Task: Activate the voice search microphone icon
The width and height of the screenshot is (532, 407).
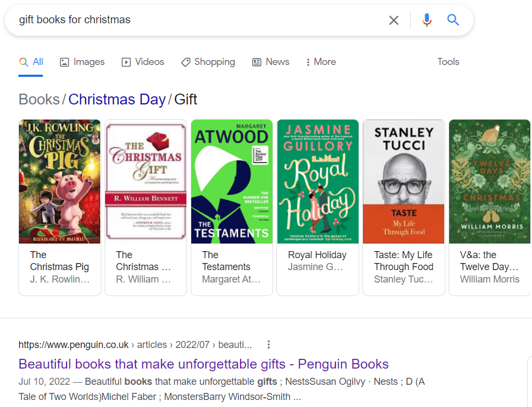Action: click(x=426, y=20)
